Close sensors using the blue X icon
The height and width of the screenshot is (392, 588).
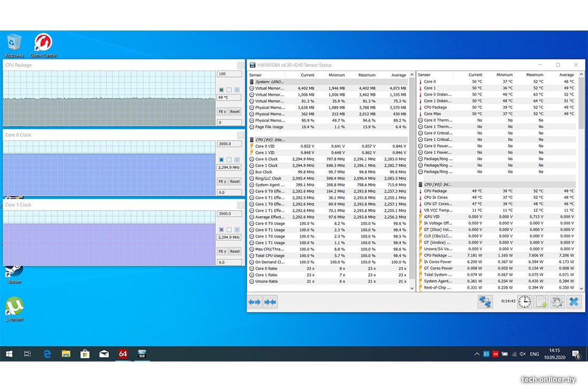coord(574,302)
